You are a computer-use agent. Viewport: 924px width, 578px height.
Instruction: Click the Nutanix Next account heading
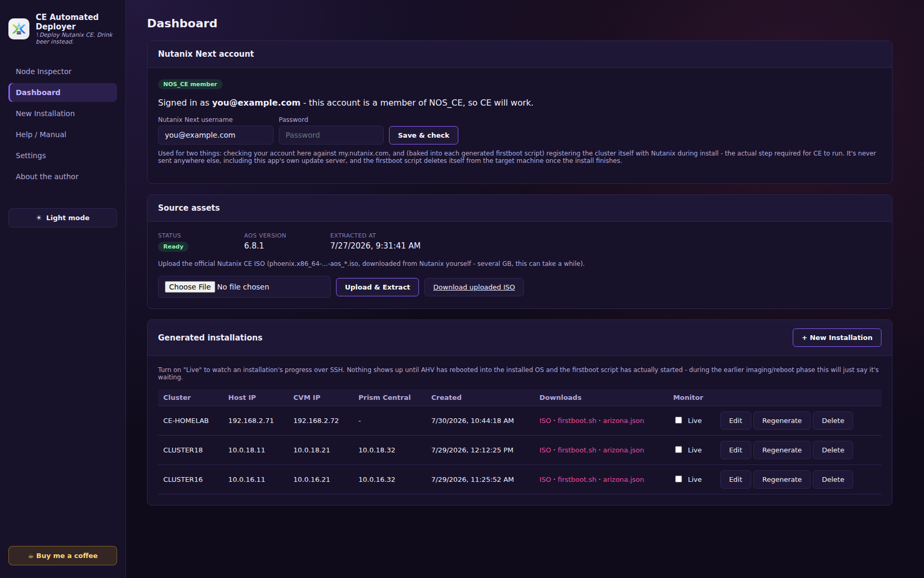206,54
